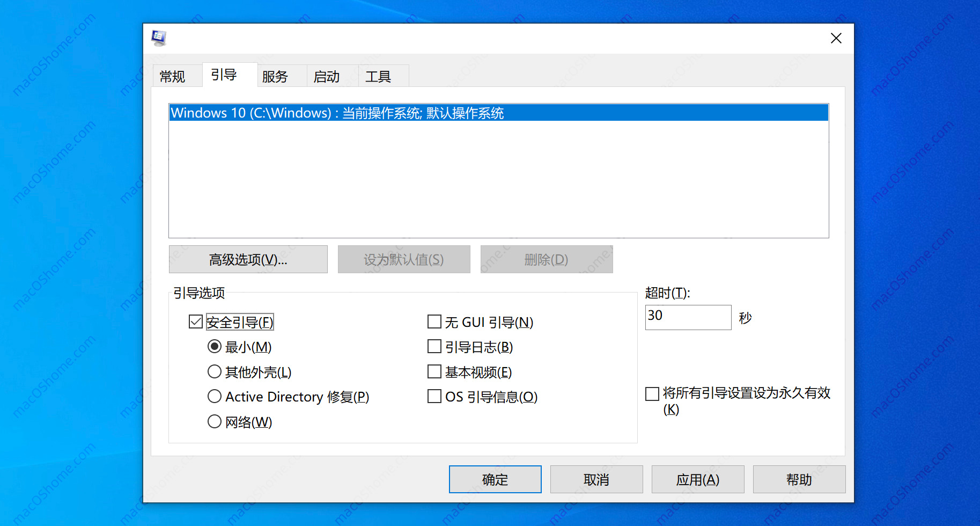Click the 取消 cancel button
This screenshot has width=980, height=526.
coord(596,479)
